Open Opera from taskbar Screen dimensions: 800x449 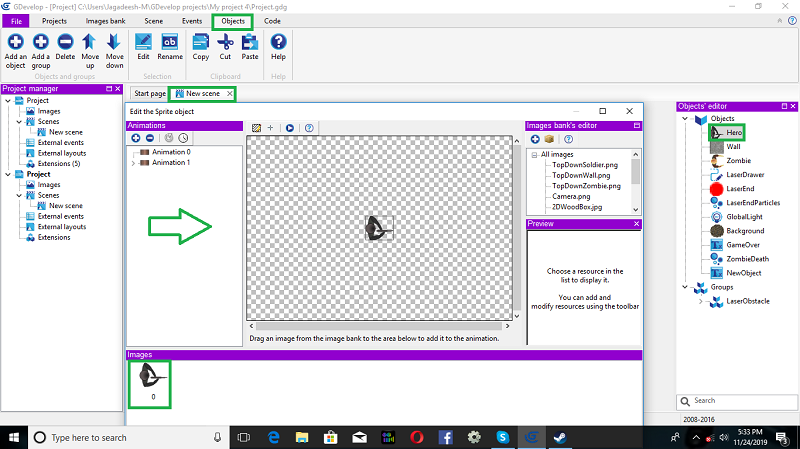[417, 438]
